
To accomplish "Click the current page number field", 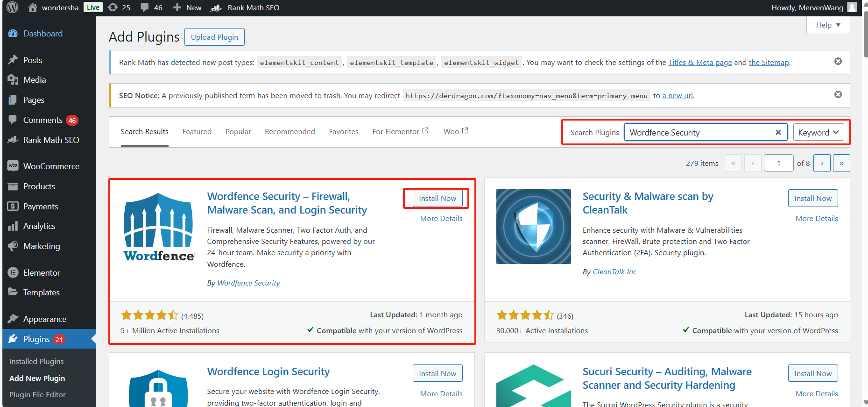I will 778,163.
